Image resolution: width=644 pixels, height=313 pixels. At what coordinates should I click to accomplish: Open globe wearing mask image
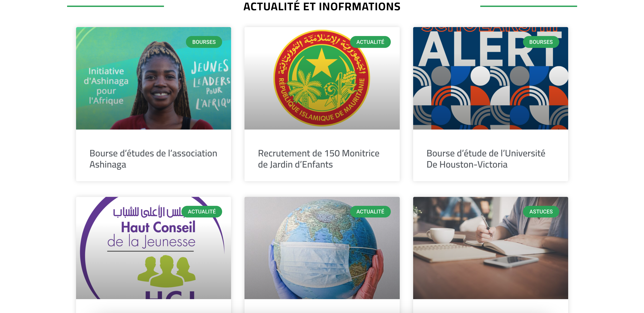tap(322, 248)
